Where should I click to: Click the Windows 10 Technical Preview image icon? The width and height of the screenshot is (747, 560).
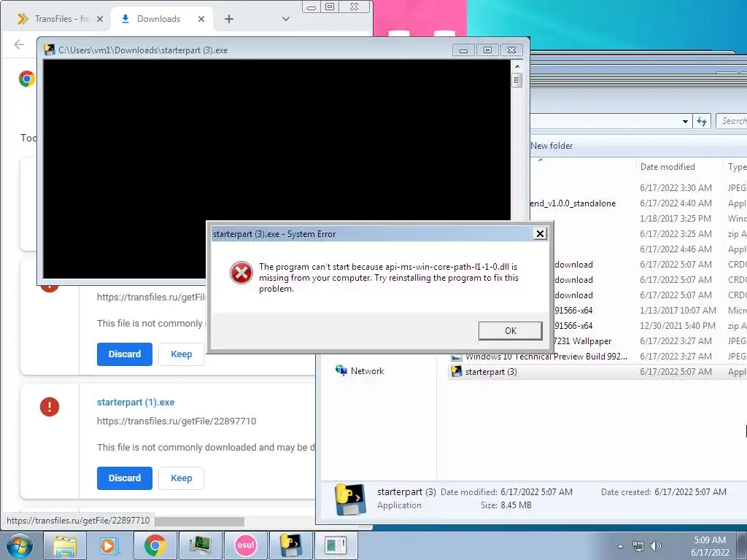point(457,357)
